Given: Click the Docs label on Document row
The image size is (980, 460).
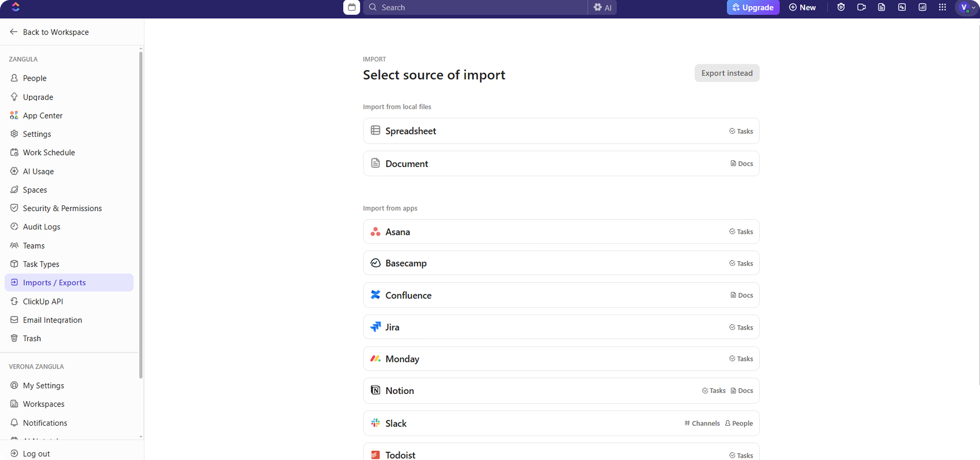Looking at the screenshot, I should click(741, 164).
